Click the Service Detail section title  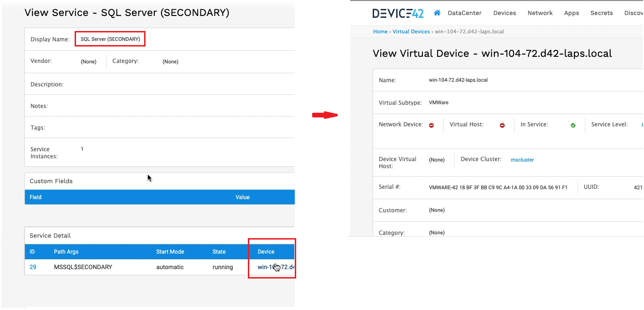pyautogui.click(x=50, y=235)
